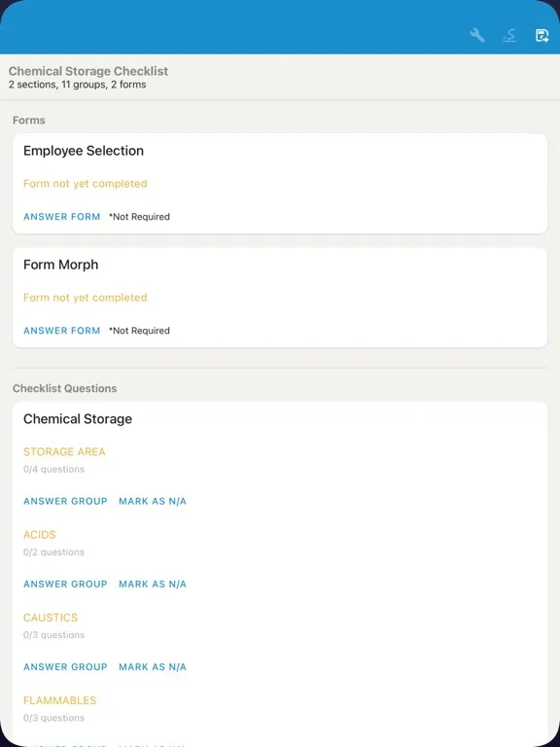Answer the ACIDS group
This screenshot has height=747, width=560.
[x=65, y=584]
